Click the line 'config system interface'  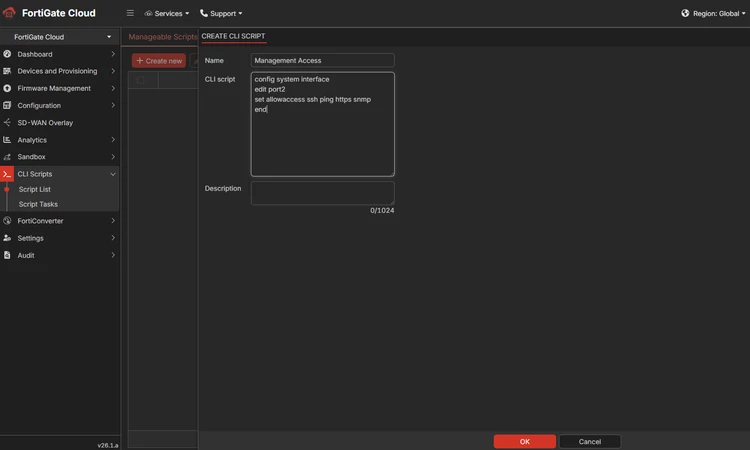coord(292,79)
